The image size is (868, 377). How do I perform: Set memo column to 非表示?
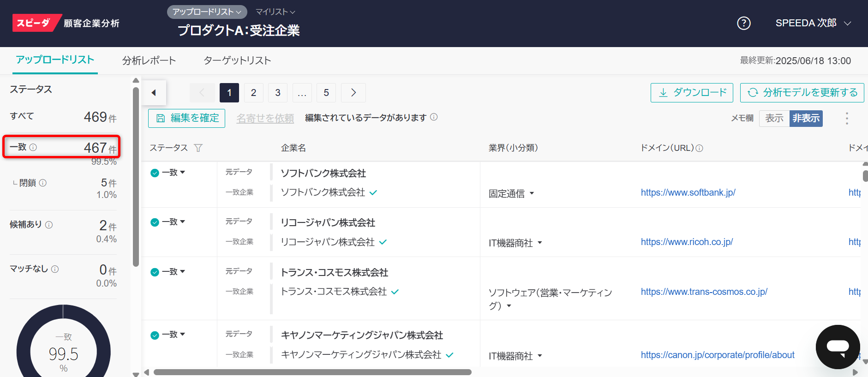(x=806, y=119)
